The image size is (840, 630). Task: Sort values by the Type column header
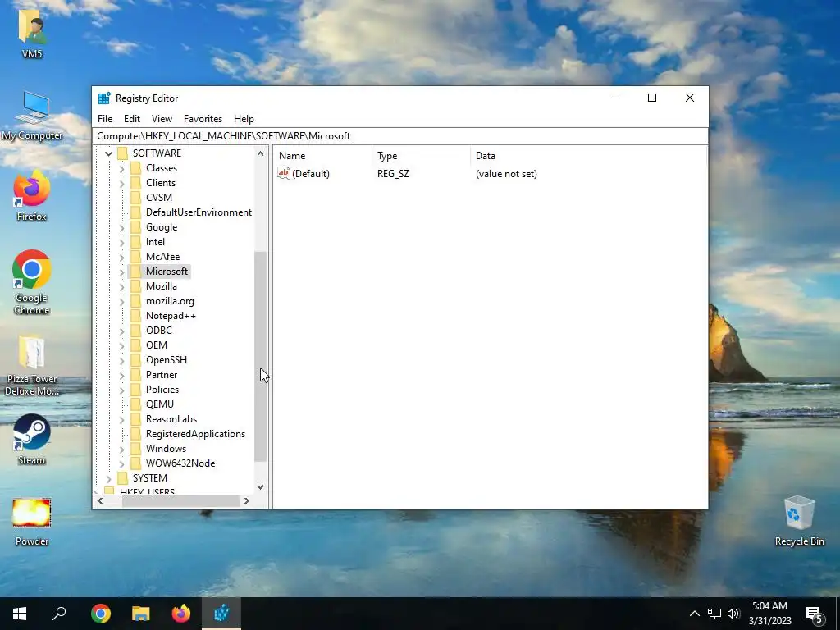click(422, 156)
